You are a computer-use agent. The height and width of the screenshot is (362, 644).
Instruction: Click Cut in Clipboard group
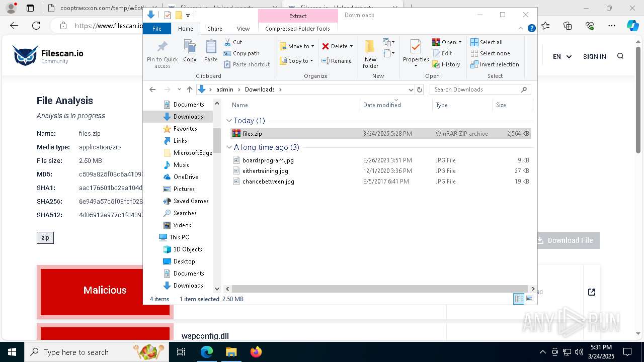point(233,42)
